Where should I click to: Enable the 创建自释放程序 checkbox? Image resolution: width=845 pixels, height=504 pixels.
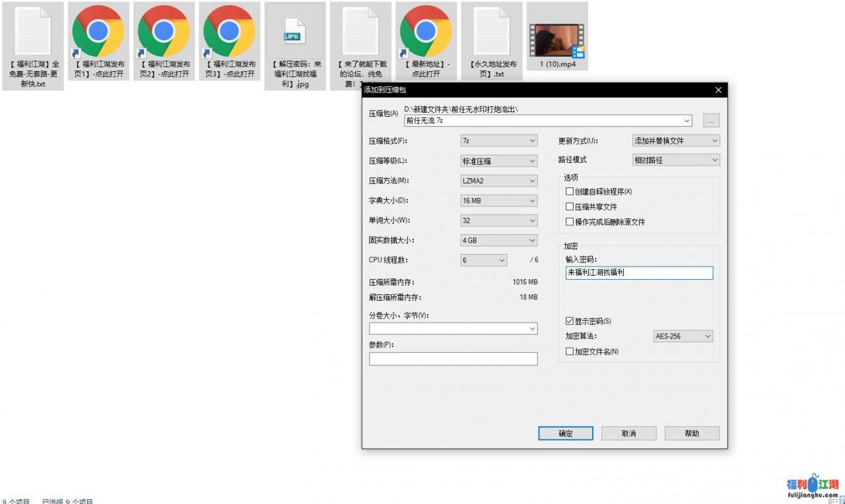point(570,191)
